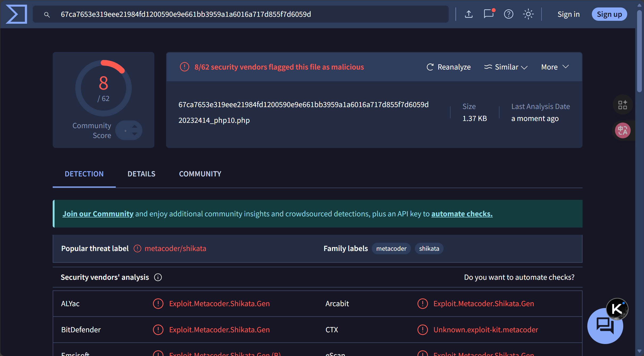Click the shikata family label chip
644x356 pixels.
tap(429, 249)
